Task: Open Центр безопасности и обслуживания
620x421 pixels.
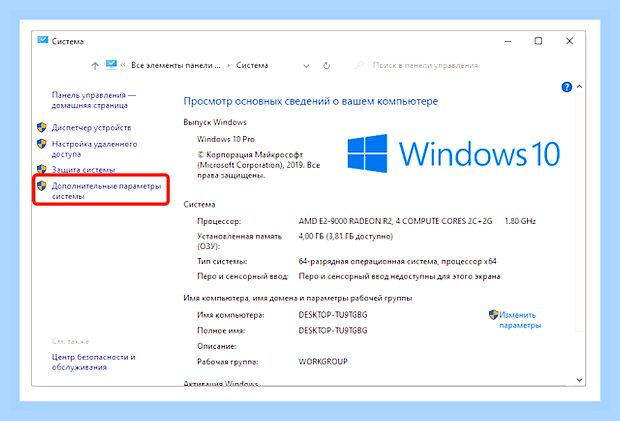Action: (x=93, y=362)
